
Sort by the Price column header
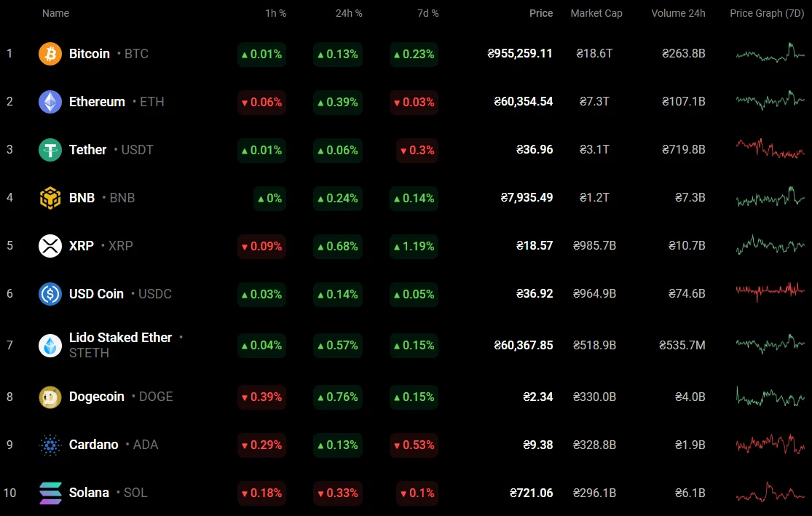click(x=541, y=13)
